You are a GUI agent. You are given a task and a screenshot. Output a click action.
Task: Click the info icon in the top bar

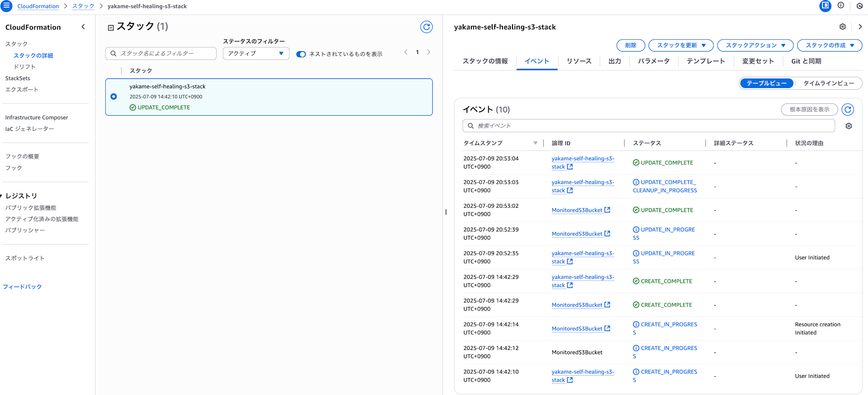pos(841,6)
